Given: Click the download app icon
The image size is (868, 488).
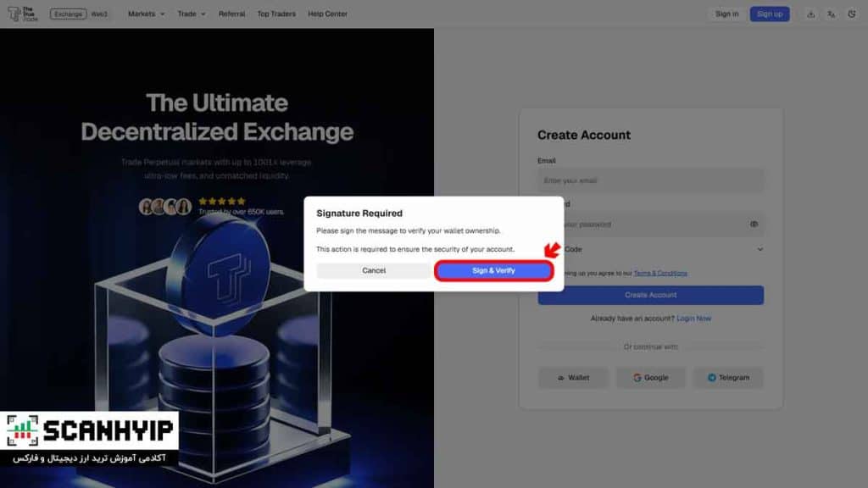Looking at the screenshot, I should click(x=810, y=14).
